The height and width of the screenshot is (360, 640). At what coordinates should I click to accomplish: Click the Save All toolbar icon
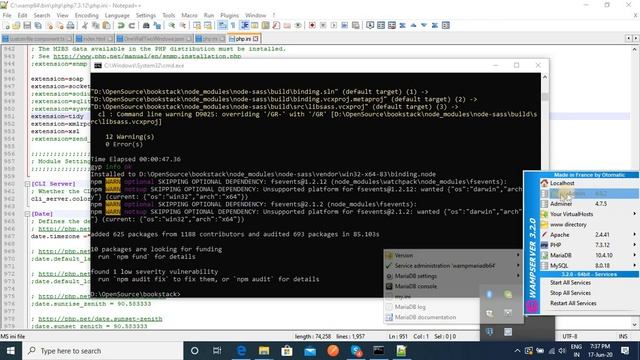tap(38, 25)
